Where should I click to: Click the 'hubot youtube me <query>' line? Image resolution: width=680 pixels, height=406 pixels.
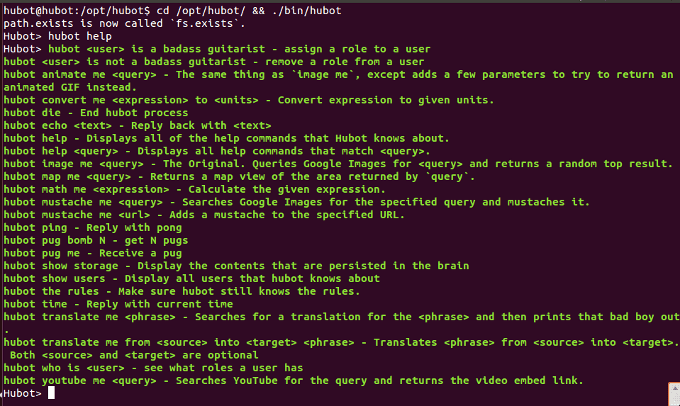[293, 380]
